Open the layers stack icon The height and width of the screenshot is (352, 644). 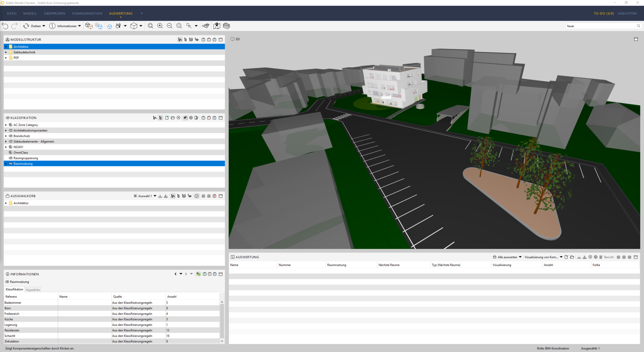[226, 26]
